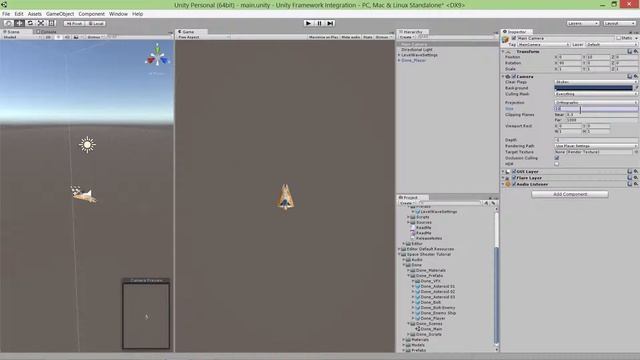
Task: Click the Step frame button
Action: [x=331, y=23]
